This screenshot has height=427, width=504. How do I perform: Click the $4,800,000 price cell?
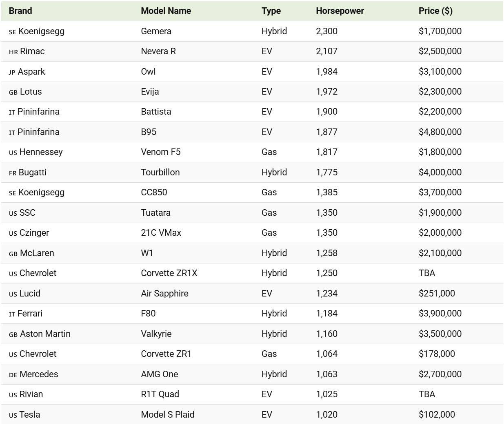pyautogui.click(x=440, y=132)
